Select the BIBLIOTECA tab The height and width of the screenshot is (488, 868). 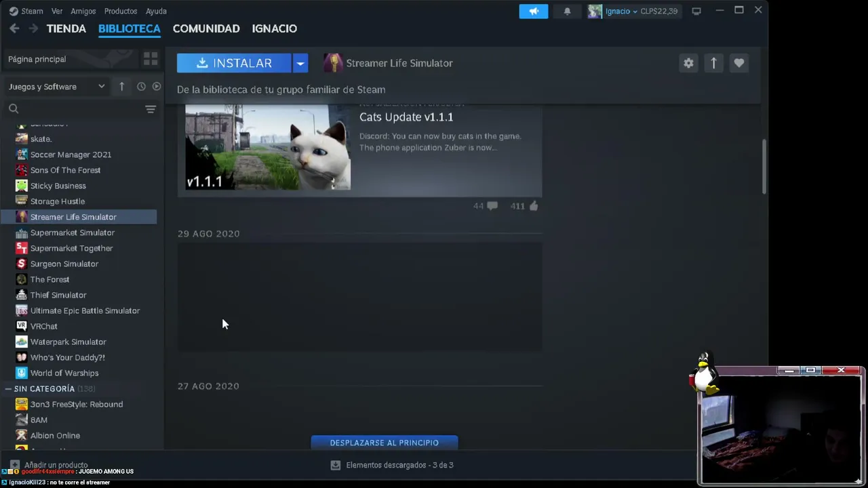click(x=130, y=28)
